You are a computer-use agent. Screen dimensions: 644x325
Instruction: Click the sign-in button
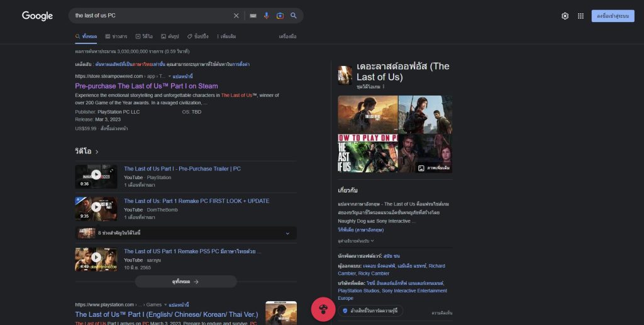(613, 16)
